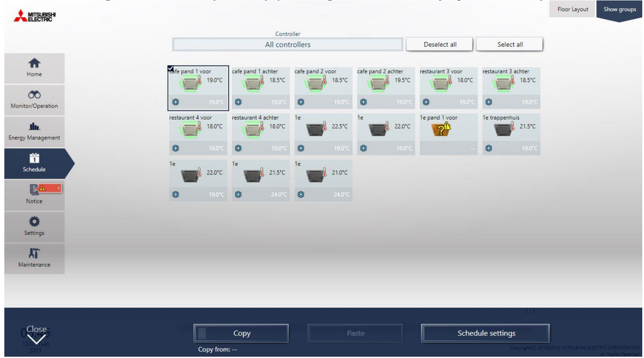Switch to the Floor Layout tab
Image resolution: width=644 pixels, height=358 pixels.
pos(573,9)
